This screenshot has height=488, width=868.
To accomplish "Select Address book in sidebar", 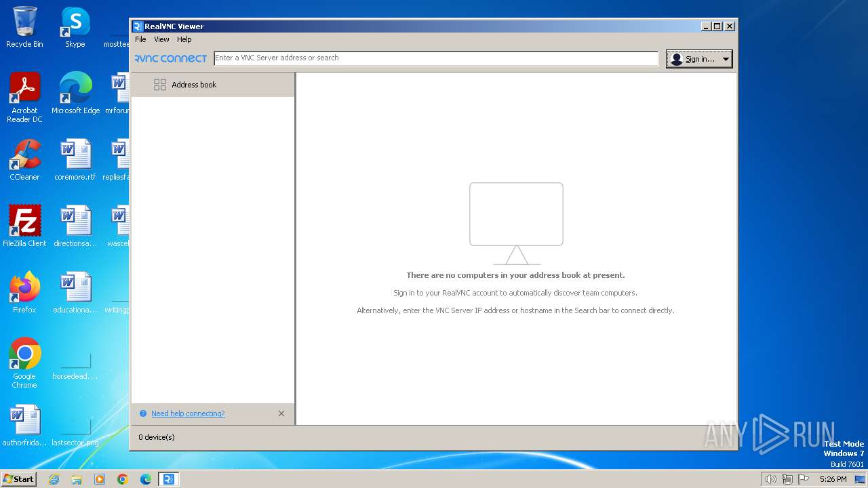I will [x=213, y=85].
